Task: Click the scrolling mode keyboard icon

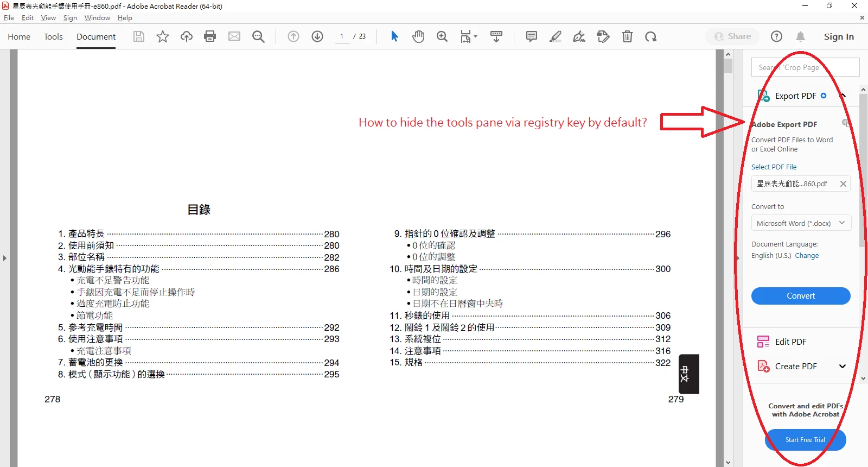Action: [x=496, y=36]
